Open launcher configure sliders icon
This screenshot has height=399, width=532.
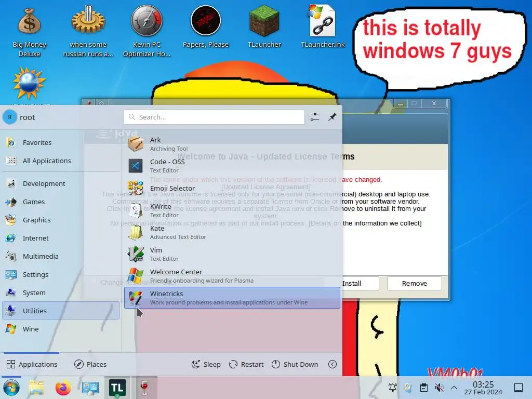click(x=314, y=117)
